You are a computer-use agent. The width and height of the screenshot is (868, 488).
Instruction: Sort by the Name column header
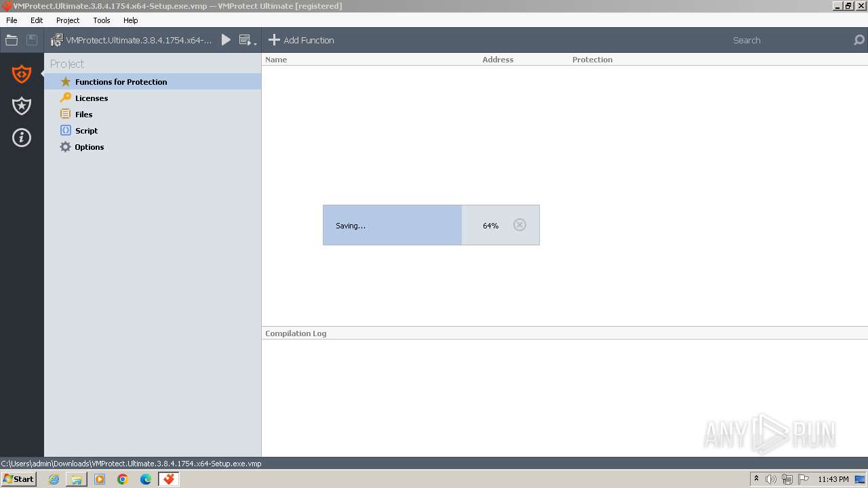(276, 60)
